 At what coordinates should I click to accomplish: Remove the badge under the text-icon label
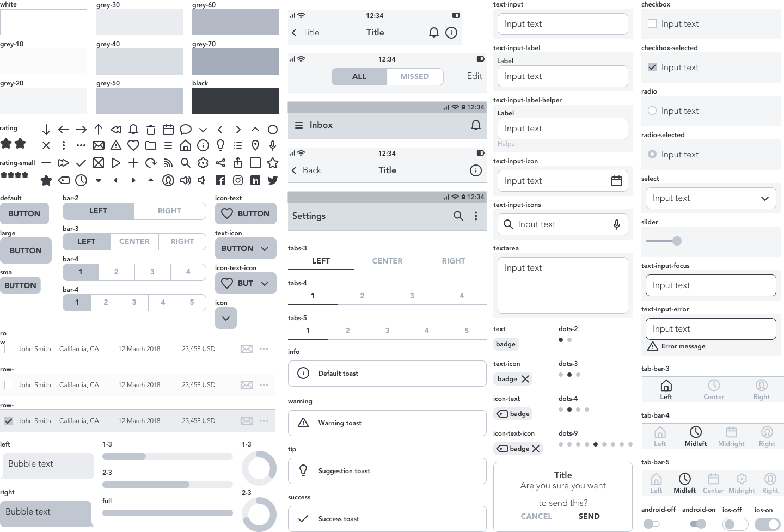[x=525, y=379]
